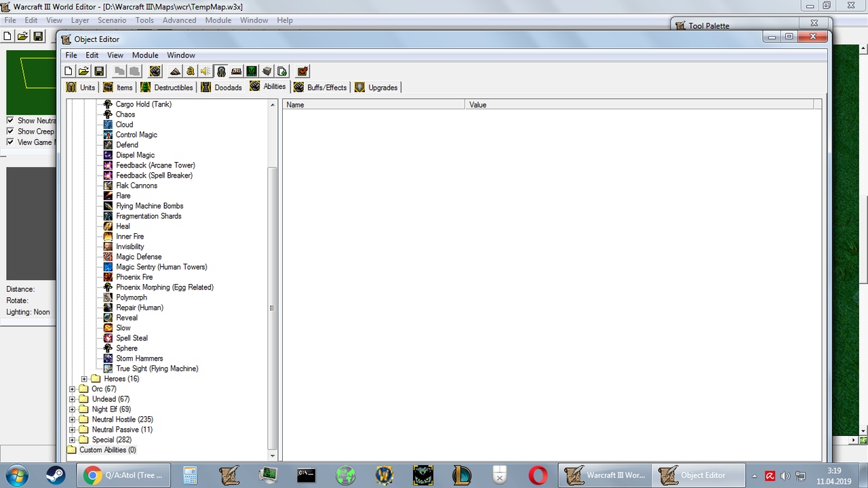This screenshot has width=868, height=488.
Task: Select Phoenix Morphing (Egg Related) ability
Action: (165, 287)
